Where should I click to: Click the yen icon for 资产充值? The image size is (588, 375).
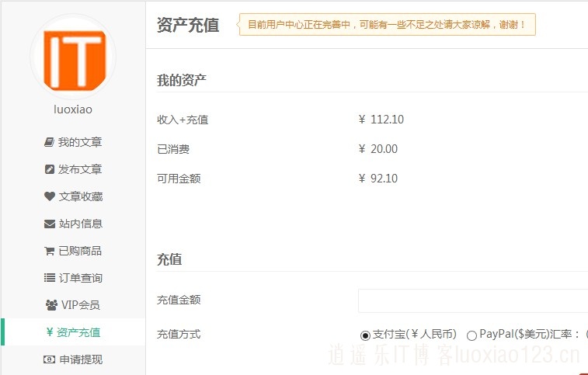click(50, 332)
